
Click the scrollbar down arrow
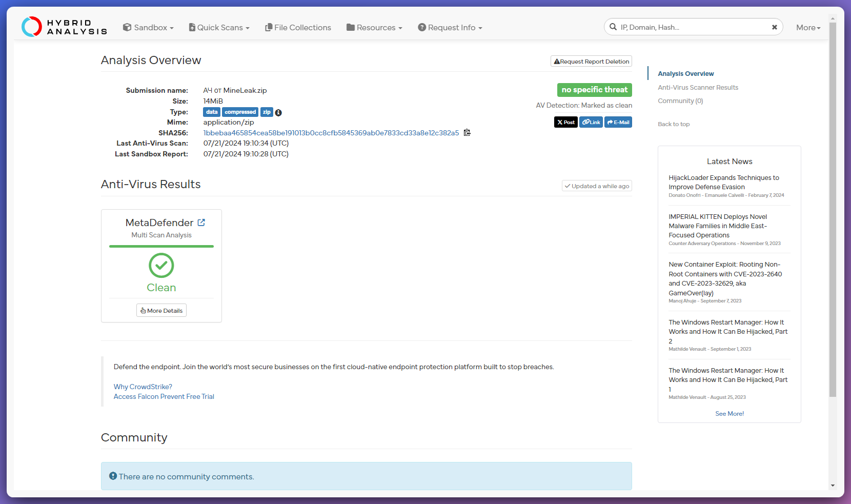[x=833, y=486]
